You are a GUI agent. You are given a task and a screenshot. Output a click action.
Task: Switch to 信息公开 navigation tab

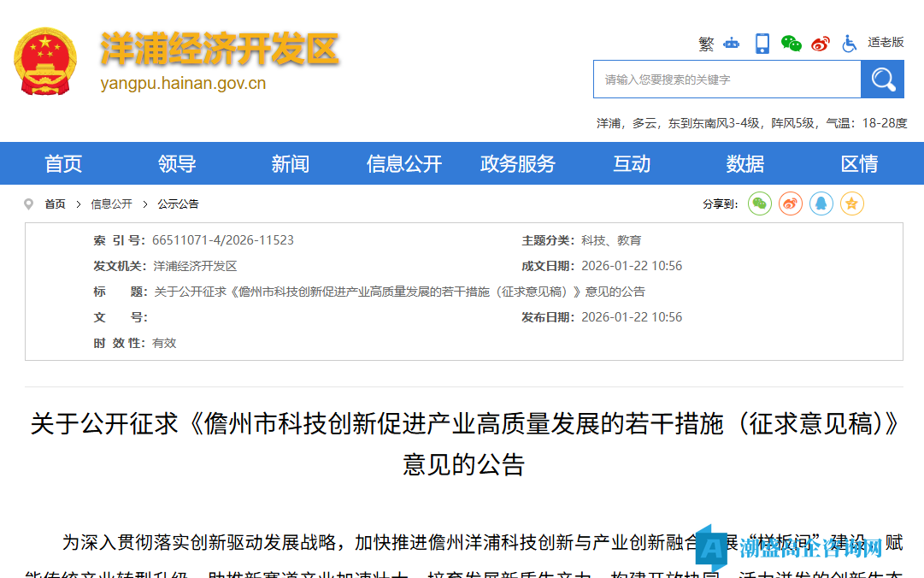[403, 163]
